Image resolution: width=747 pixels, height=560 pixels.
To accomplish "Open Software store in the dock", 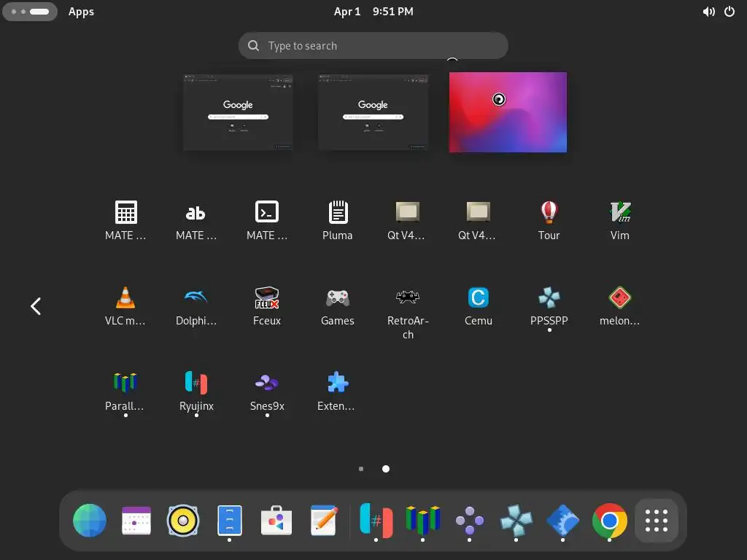I will pos(276,520).
